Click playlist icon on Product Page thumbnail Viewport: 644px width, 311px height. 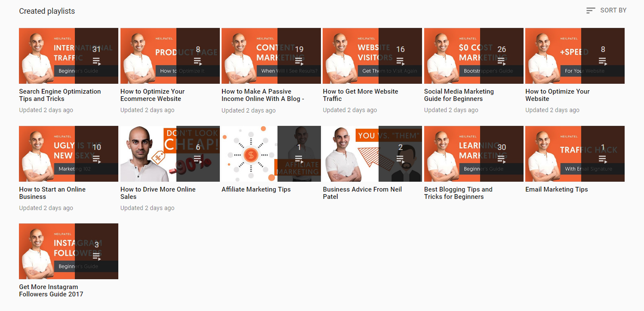tap(198, 61)
